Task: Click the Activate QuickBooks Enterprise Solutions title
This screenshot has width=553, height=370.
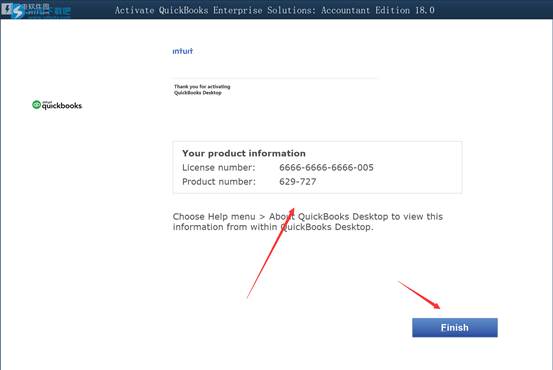Action: [x=274, y=10]
